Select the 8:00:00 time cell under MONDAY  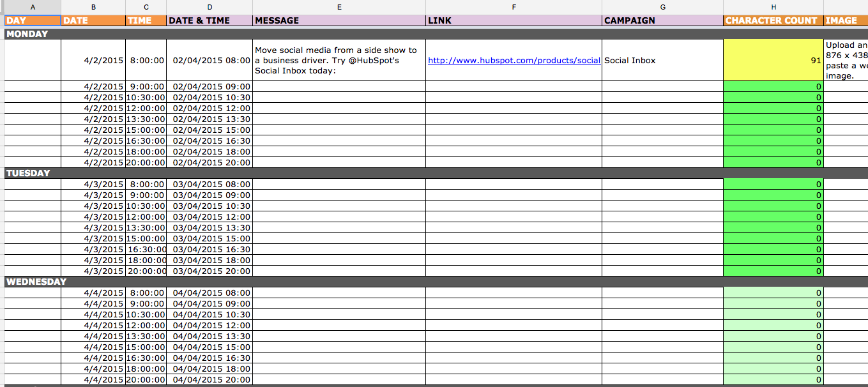click(146, 61)
